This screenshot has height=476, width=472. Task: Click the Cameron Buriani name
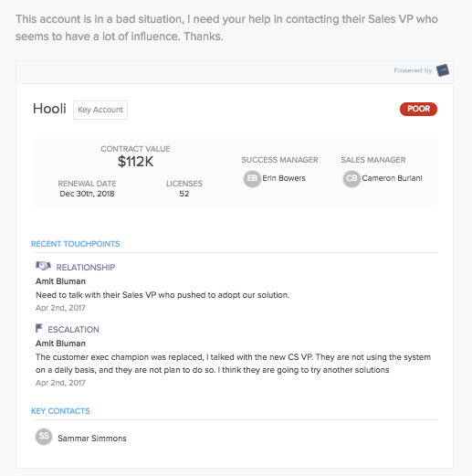tap(392, 178)
